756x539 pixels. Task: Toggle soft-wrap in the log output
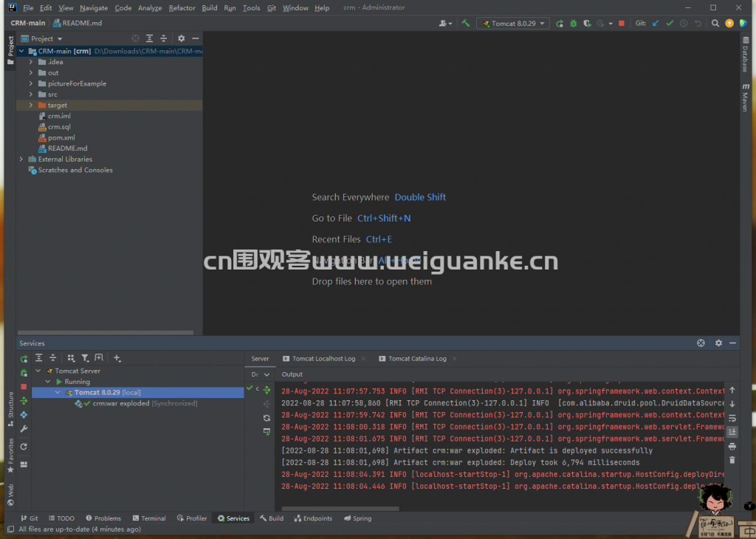tap(731, 417)
